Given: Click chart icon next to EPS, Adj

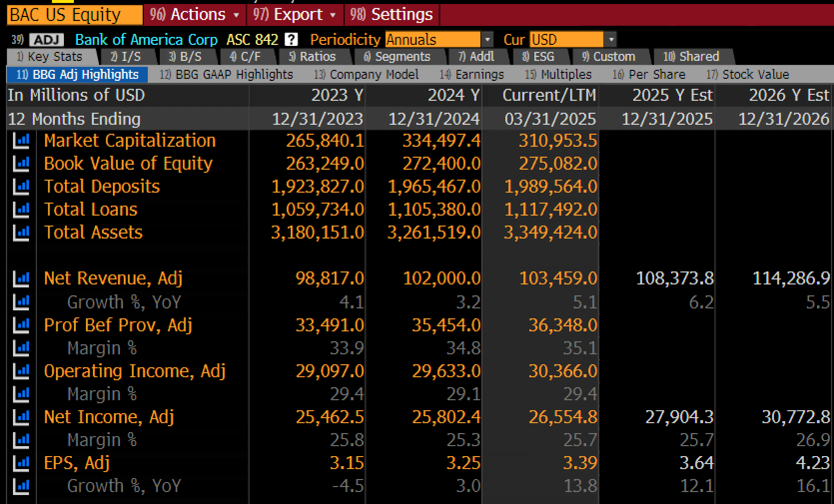Looking at the screenshot, I should (21, 463).
